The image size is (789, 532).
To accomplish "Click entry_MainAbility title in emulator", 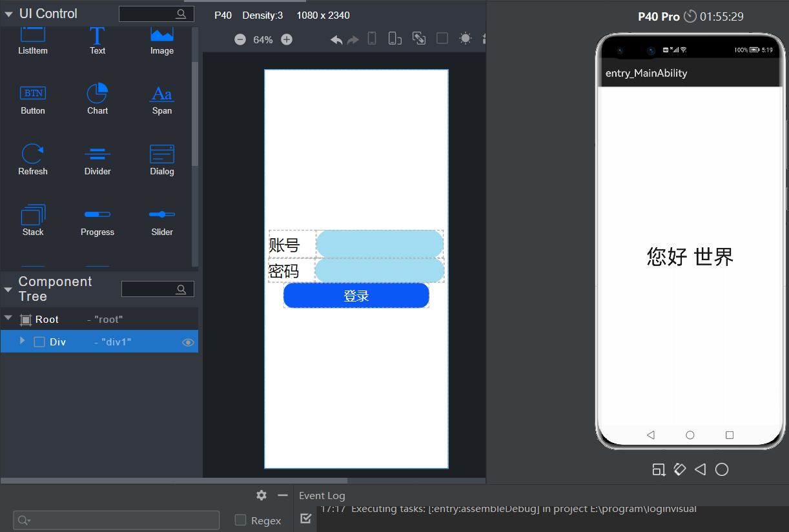I will 646,74.
